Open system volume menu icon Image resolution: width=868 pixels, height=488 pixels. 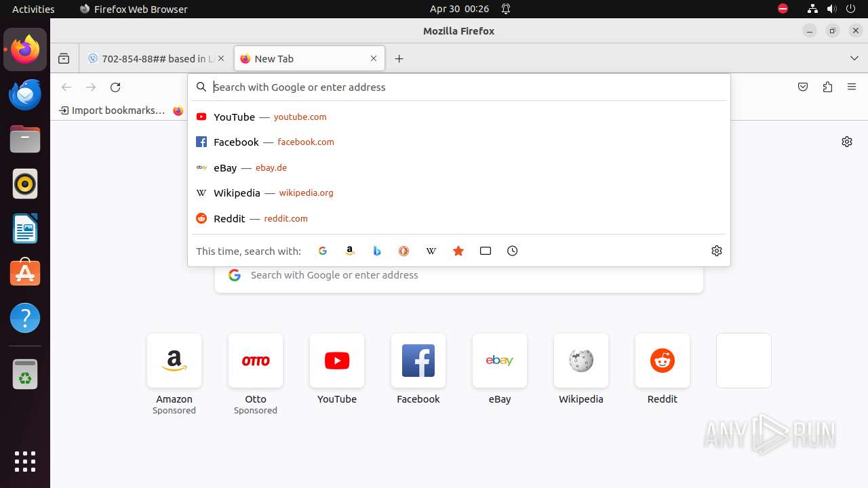(x=831, y=9)
